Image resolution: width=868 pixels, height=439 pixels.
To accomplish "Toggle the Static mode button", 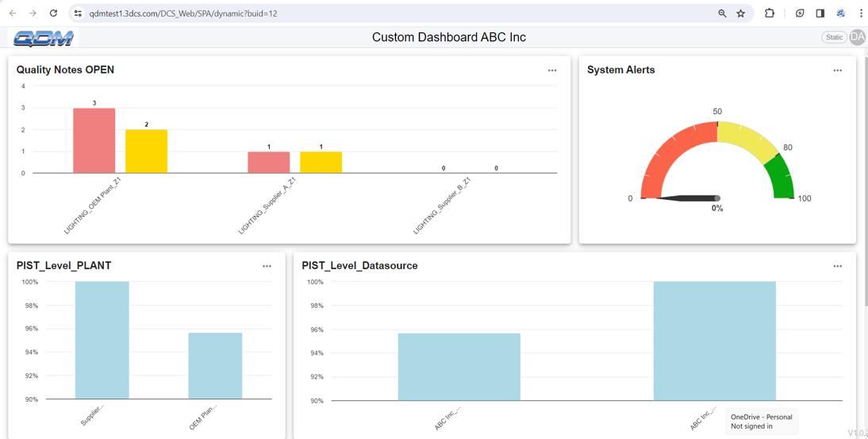I will point(834,37).
